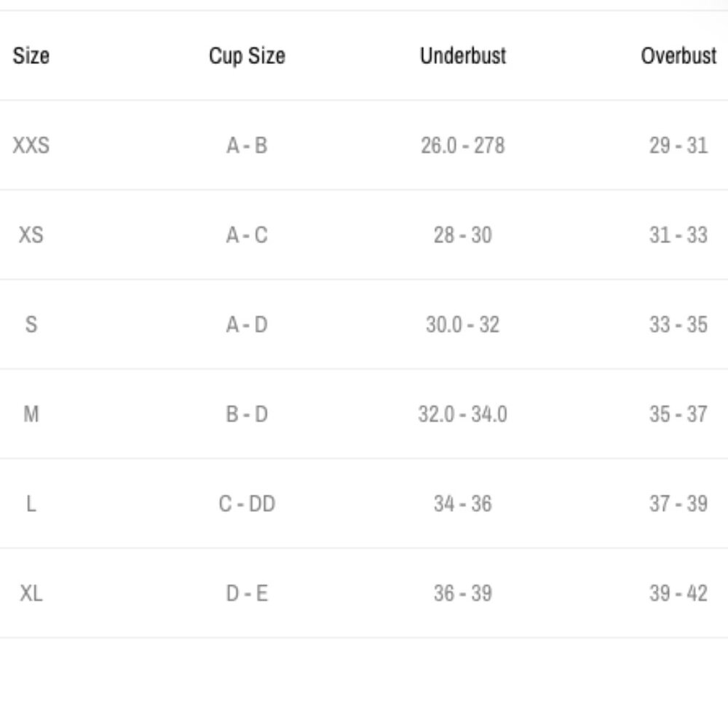Select the XS size row label
Screen dimensions: 728x728
31,235
